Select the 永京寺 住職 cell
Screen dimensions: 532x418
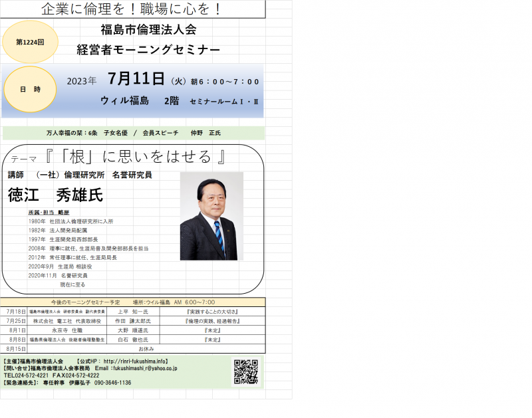(66, 330)
